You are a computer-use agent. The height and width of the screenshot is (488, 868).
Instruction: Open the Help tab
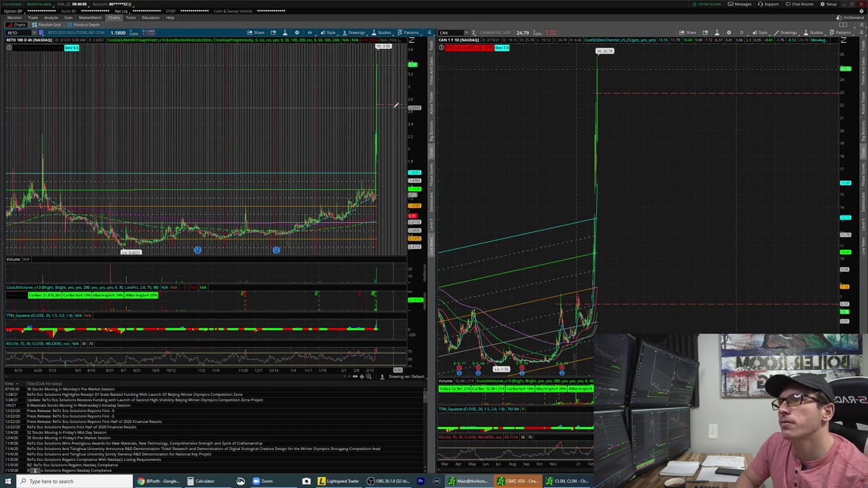pos(170,18)
